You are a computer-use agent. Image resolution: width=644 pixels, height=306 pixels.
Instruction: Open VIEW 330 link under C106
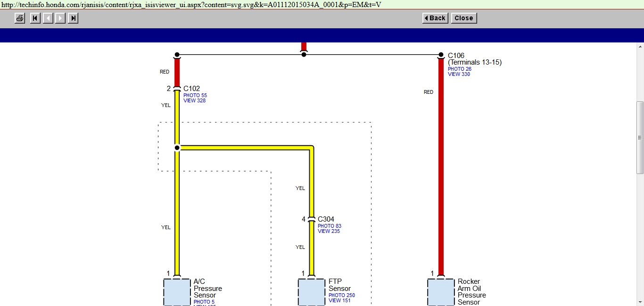click(x=459, y=74)
